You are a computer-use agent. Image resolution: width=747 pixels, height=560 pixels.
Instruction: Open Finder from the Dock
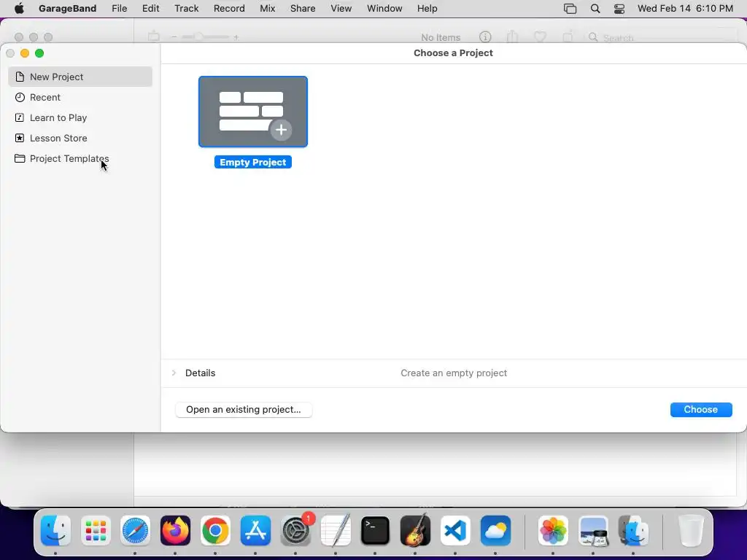tap(55, 530)
